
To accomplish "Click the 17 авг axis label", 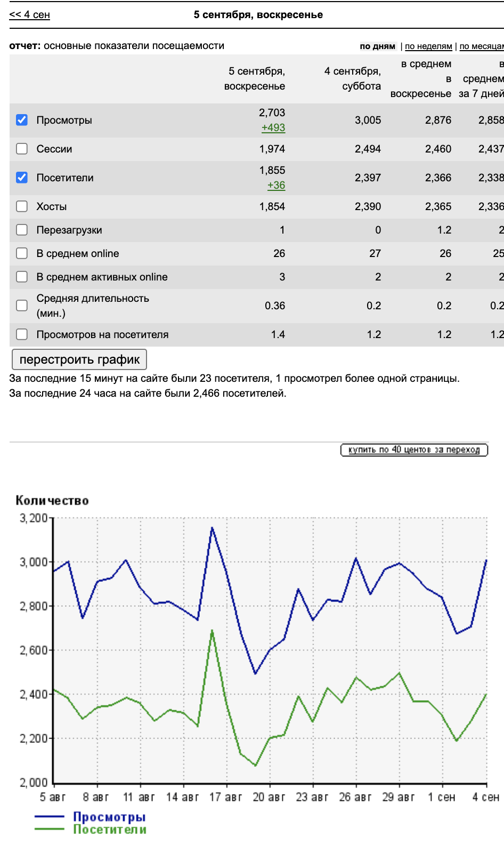I will (225, 797).
